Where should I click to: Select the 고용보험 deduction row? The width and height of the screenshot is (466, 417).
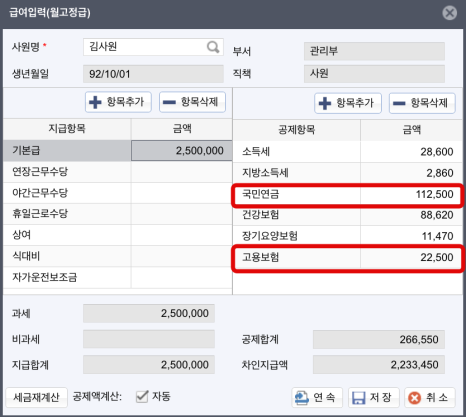(348, 257)
